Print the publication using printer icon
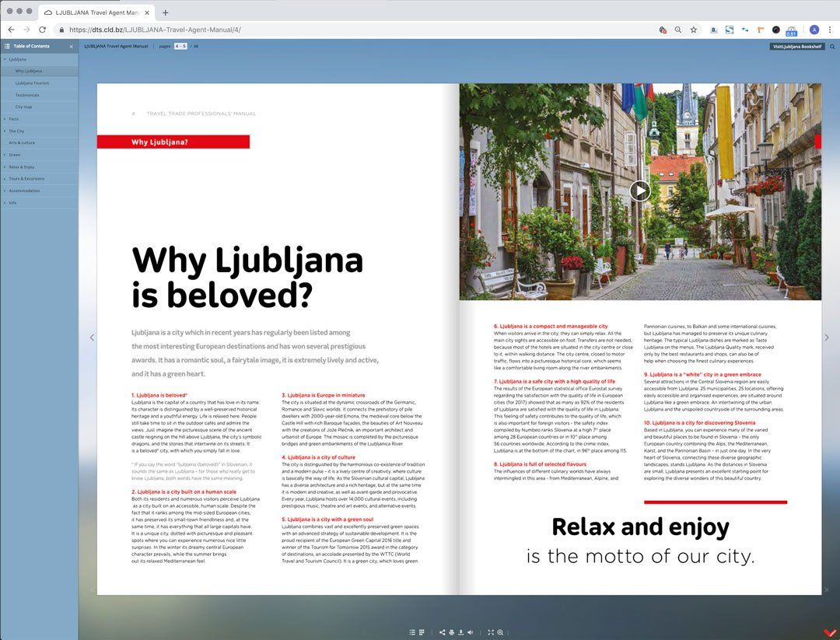840x640 pixels. click(x=452, y=632)
